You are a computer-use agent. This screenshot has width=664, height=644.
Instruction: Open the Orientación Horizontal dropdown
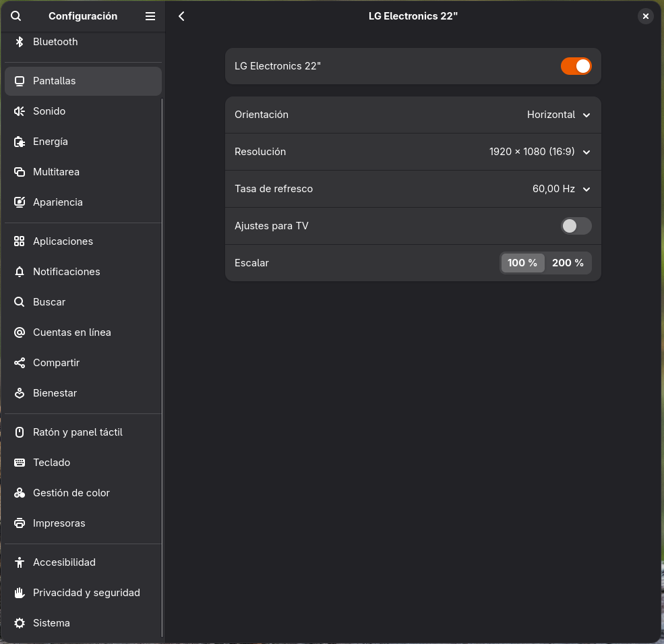point(558,115)
